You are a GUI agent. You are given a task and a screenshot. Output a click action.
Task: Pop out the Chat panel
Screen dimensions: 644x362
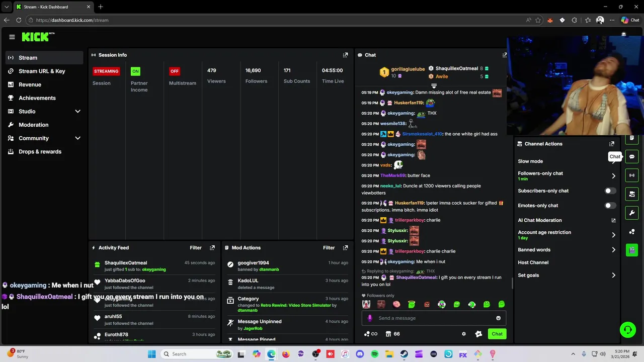(505, 55)
